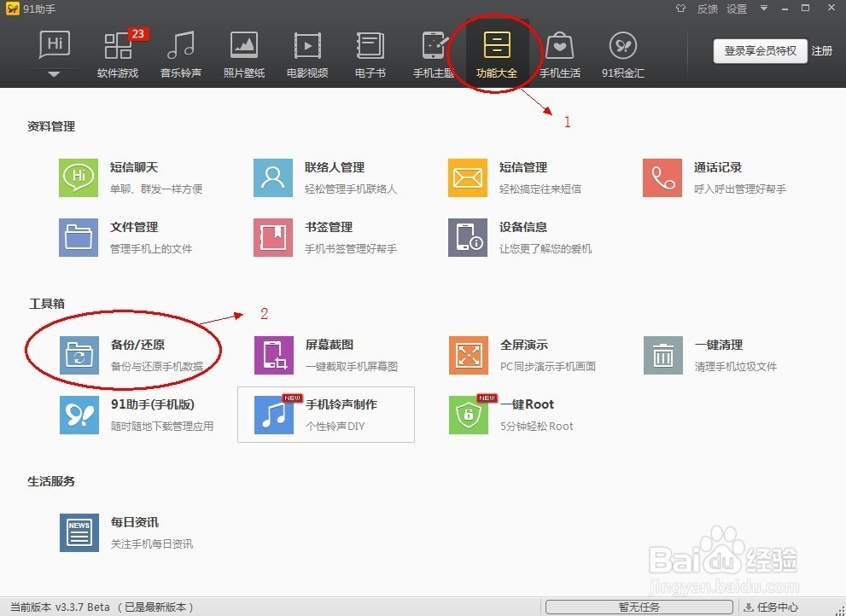Image resolution: width=846 pixels, height=616 pixels.
Task: Open the 设置 menu
Action: (736, 9)
